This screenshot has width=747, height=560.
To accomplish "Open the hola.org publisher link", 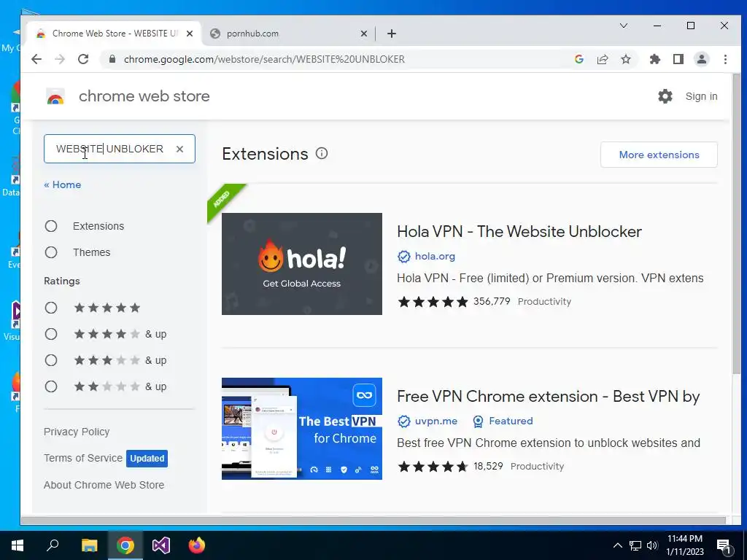I will pos(435,256).
